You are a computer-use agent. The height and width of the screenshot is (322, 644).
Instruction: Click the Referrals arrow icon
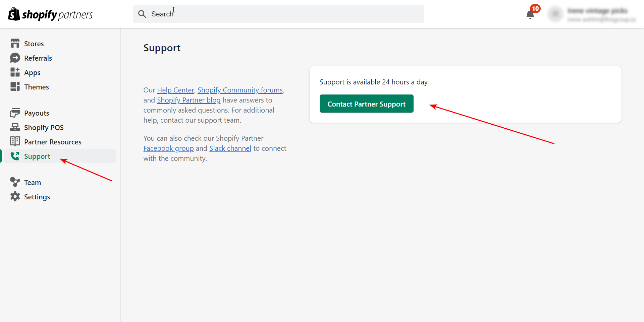pos(15,58)
